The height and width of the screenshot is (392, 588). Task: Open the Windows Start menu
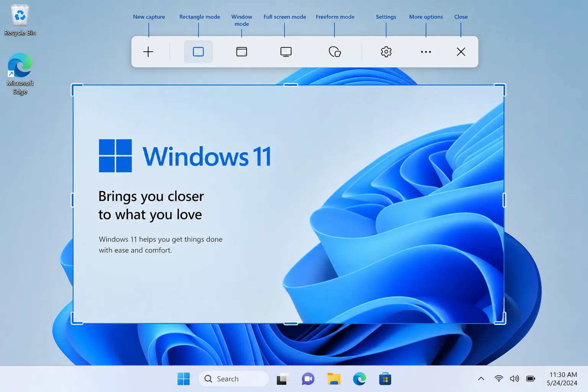183,379
